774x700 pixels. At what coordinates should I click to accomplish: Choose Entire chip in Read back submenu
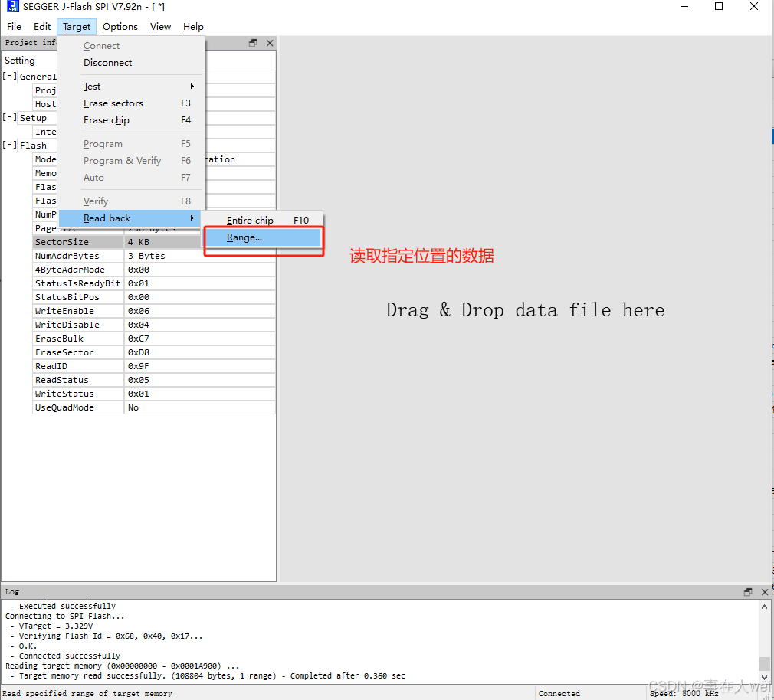(263, 220)
